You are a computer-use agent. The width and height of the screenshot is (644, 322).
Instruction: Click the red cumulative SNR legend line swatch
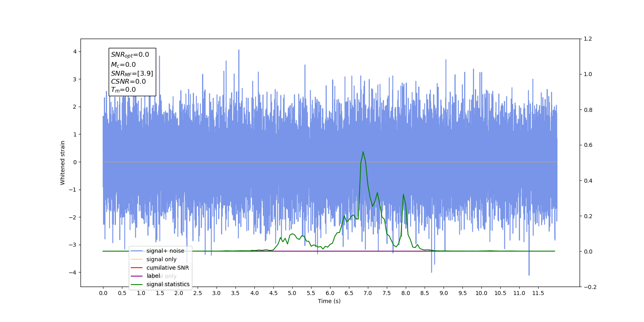137,268
